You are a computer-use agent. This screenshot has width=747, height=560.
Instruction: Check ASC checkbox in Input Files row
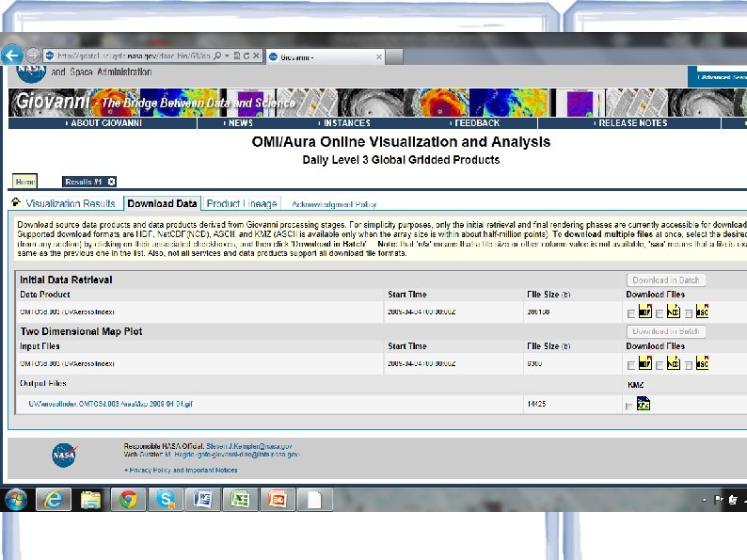click(x=689, y=365)
